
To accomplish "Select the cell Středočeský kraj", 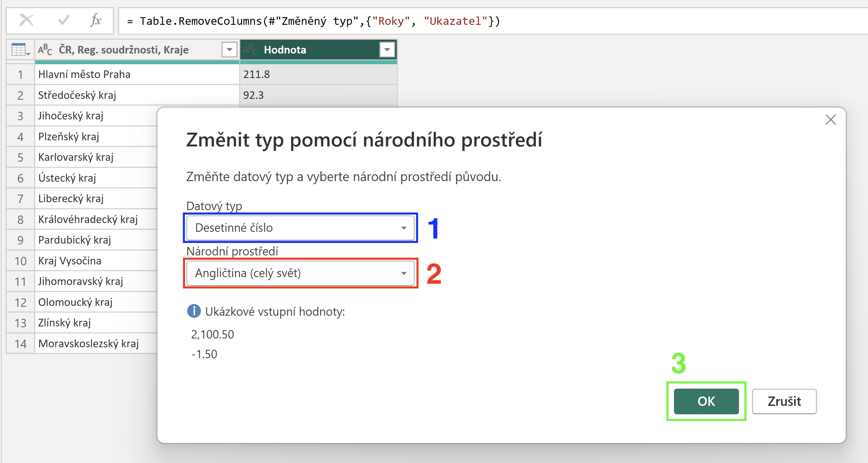I will click(137, 95).
